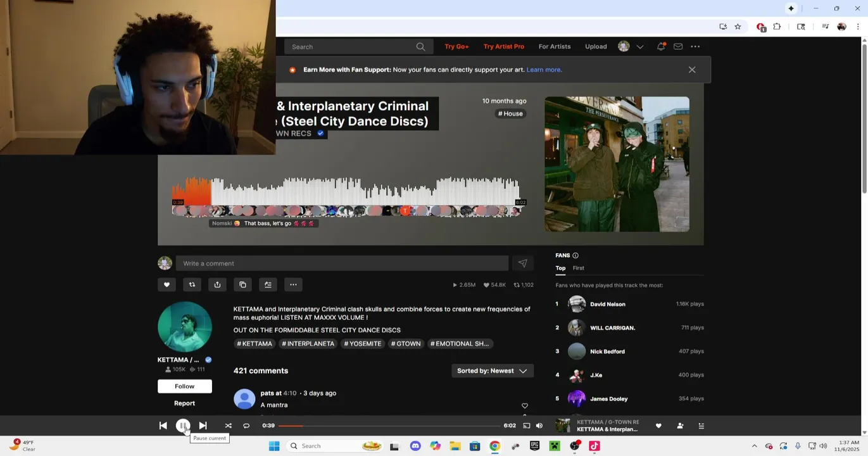Image resolution: width=868 pixels, height=456 pixels.
Task: Like the track with the heart button
Action: click(167, 284)
